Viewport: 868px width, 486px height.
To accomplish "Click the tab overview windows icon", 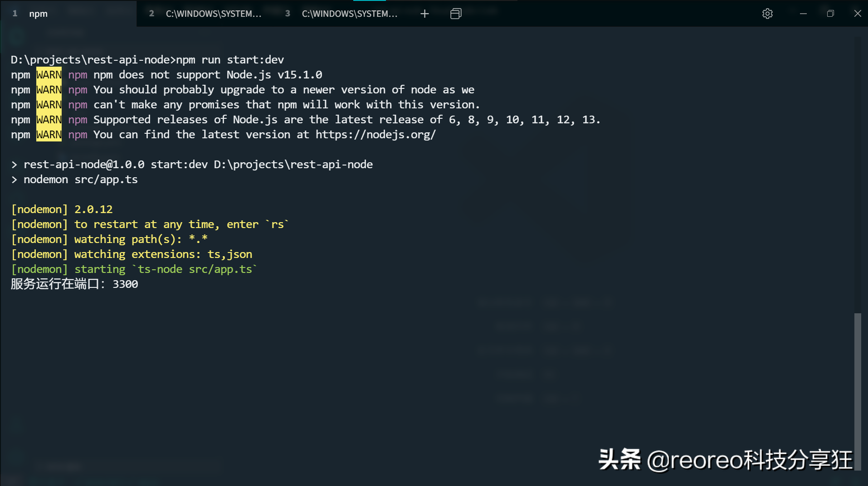I will tap(456, 14).
